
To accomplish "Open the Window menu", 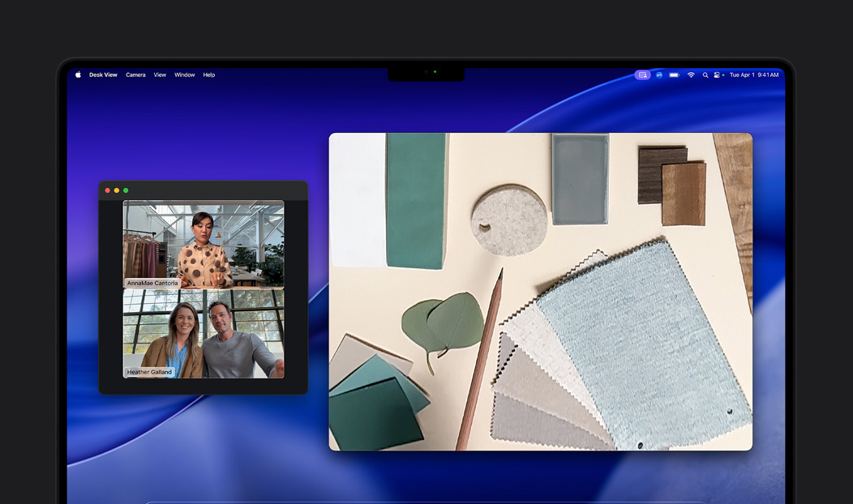I will (x=184, y=75).
